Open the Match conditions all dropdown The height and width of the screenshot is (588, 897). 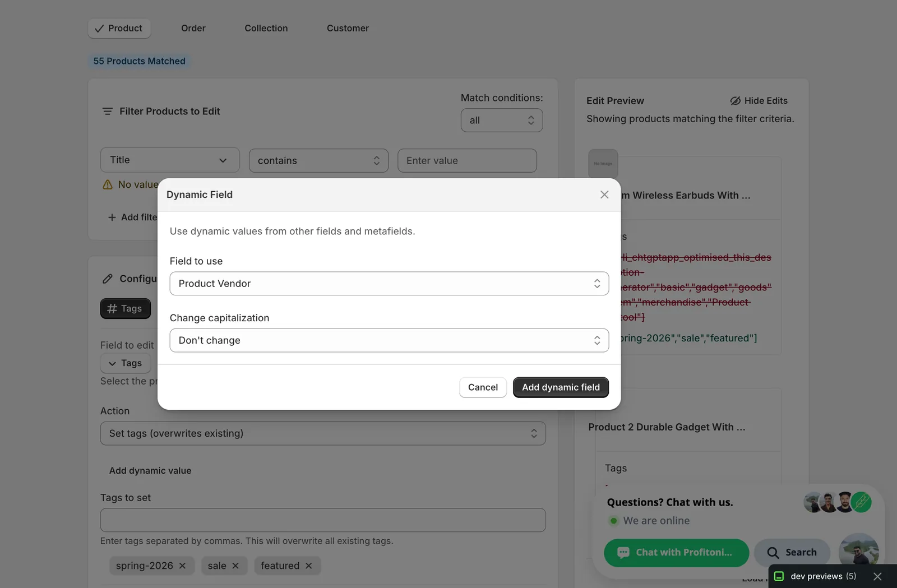[x=502, y=120]
